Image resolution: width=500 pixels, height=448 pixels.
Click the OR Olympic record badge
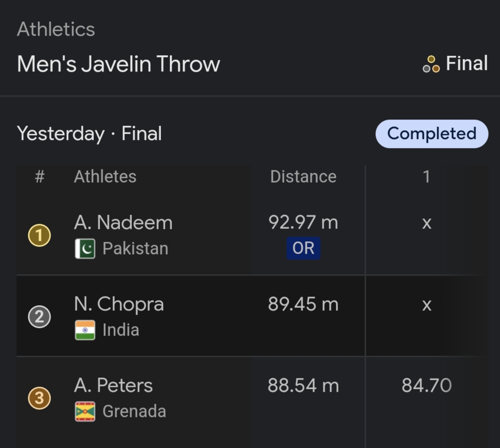coord(303,249)
